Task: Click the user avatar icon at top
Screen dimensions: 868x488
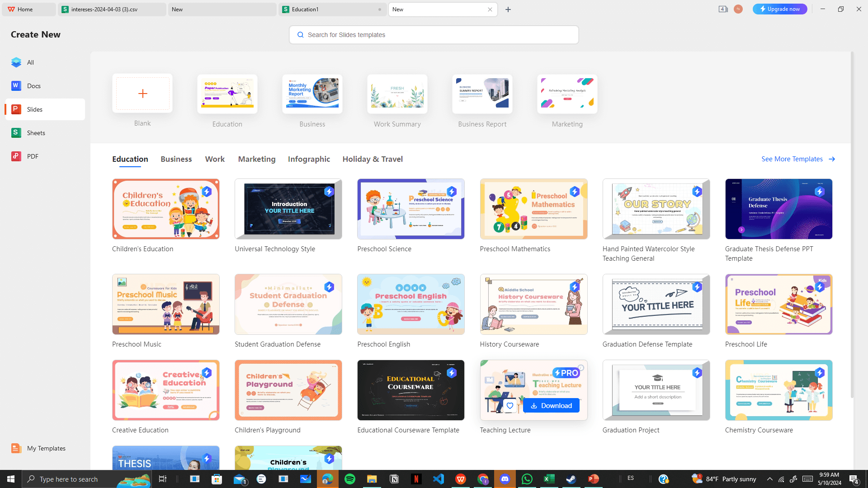Action: coord(738,9)
